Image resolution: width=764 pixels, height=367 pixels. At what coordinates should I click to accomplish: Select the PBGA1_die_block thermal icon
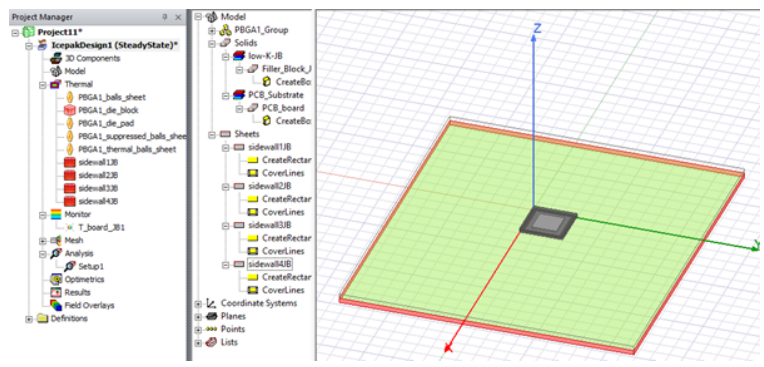click(70, 110)
